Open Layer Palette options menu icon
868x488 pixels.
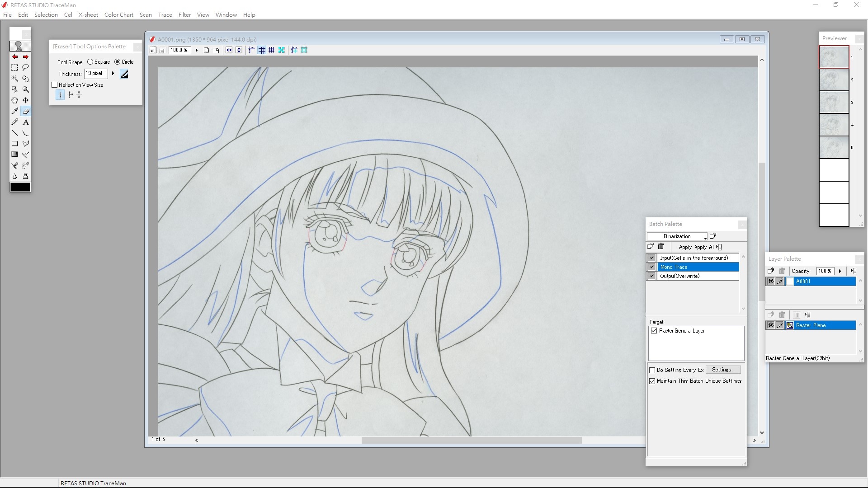pos(853,271)
